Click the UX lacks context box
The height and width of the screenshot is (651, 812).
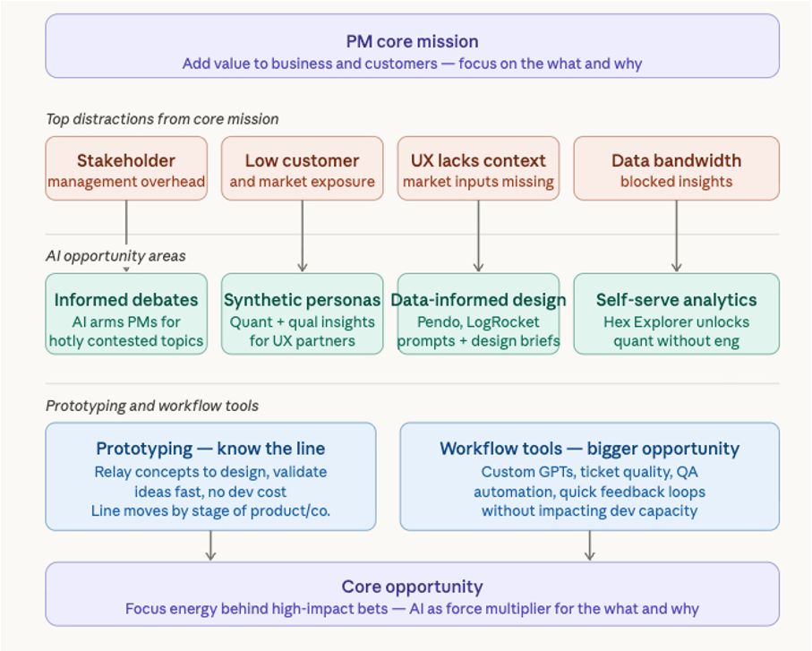click(478, 168)
